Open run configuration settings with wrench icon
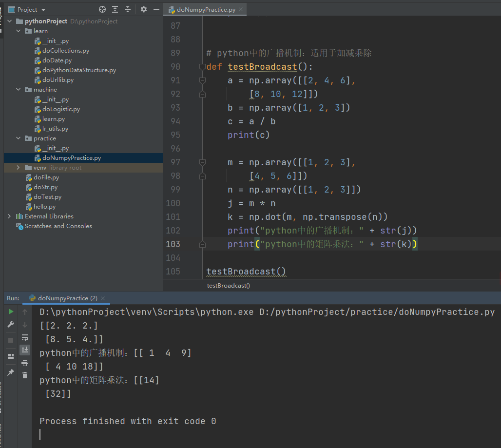Viewport: 501px width, 448px height. (x=11, y=324)
